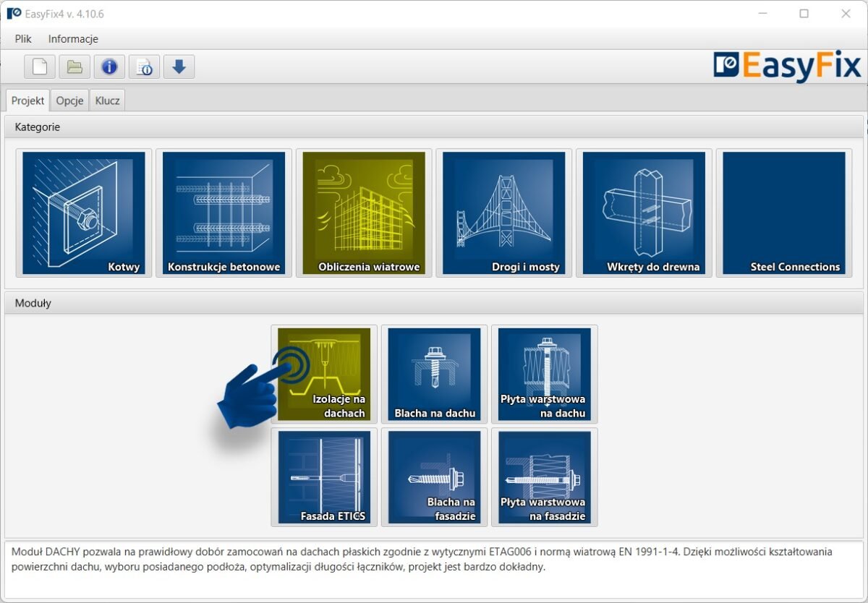This screenshot has width=868, height=603.
Task: Select the Konstrukcje betonowe category tile
Action: (x=224, y=213)
